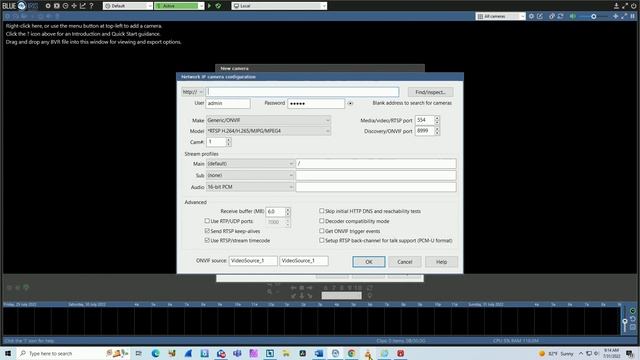Click the edit layout pencil icon

(540, 16)
